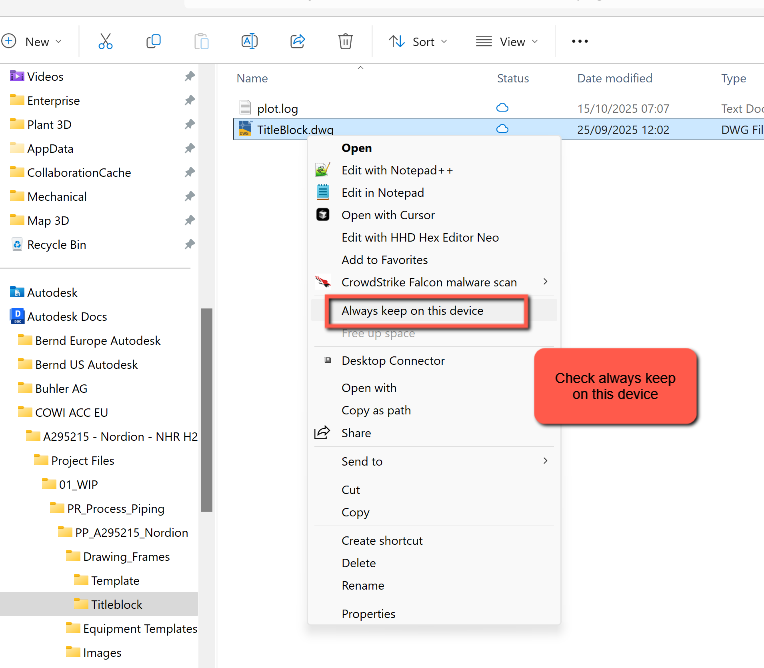Image resolution: width=764 pixels, height=668 pixels.
Task: Select Autodesk Docs in navigation tree
Action: click(67, 317)
